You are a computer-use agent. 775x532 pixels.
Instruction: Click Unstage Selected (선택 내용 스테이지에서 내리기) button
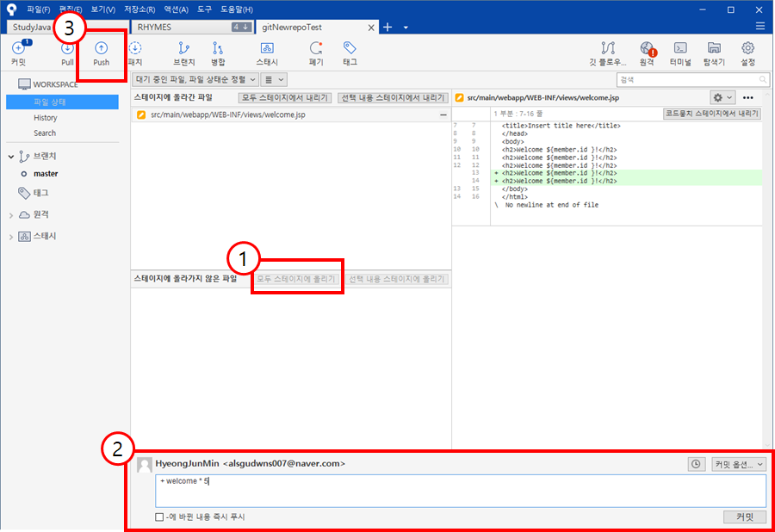393,98
